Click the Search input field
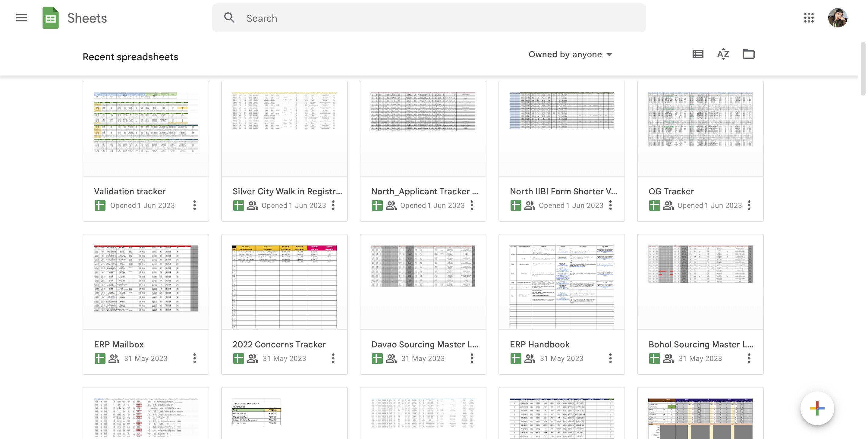Screen dimensions: 868x439 [x=438, y=18]
